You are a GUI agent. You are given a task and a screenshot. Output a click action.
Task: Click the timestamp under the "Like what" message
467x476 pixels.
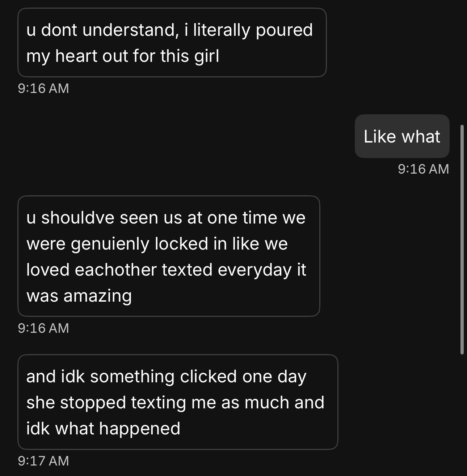coord(423,169)
